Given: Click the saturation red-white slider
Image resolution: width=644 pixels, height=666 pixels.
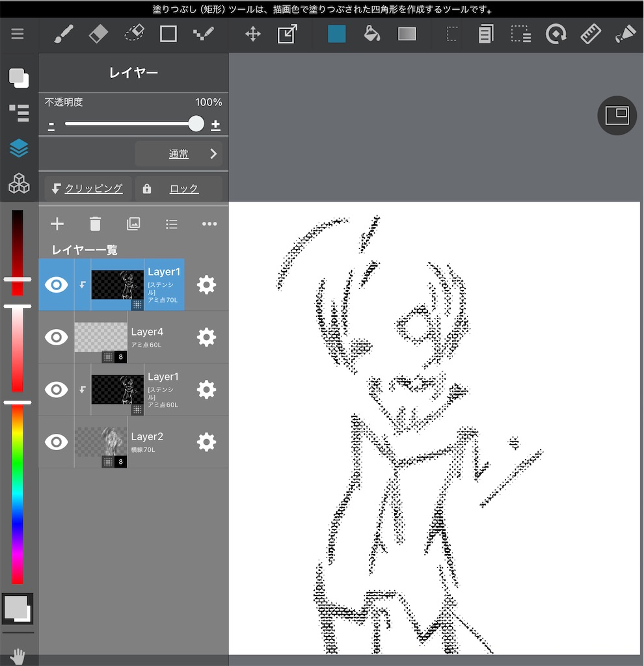Looking at the screenshot, I should [18, 349].
